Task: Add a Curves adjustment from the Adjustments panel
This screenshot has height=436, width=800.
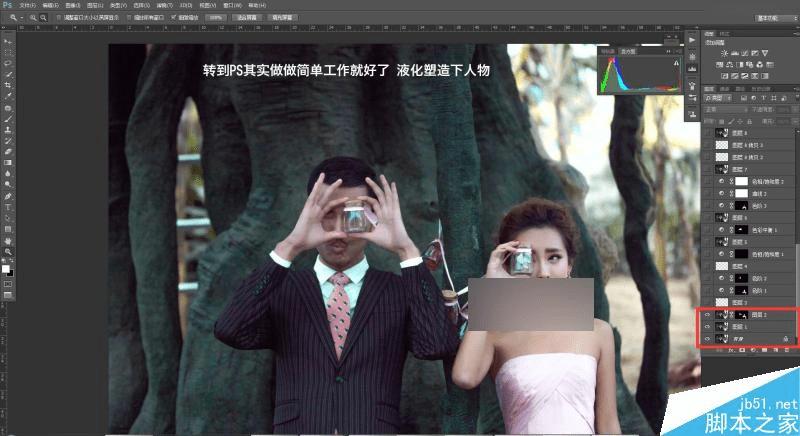Action: click(745, 53)
